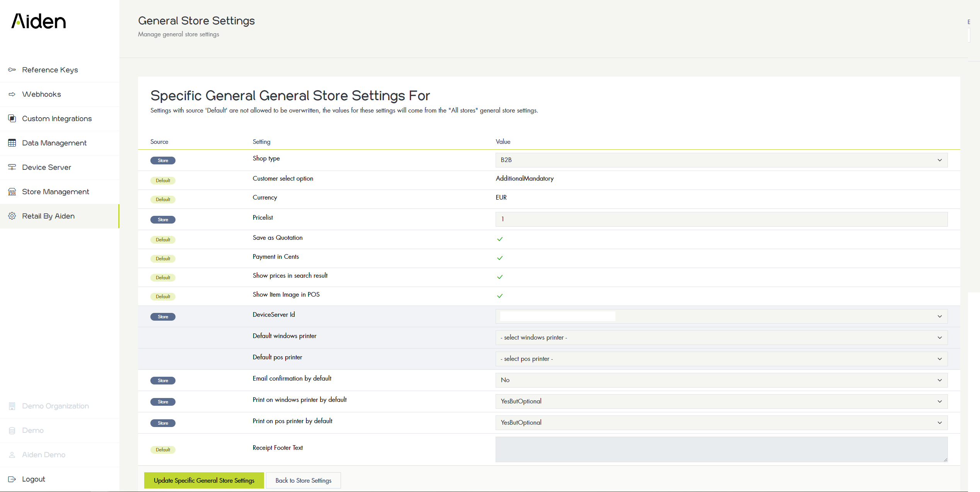The height and width of the screenshot is (492, 980).
Task: Click Update Specific General Store Settings
Action: (204, 480)
